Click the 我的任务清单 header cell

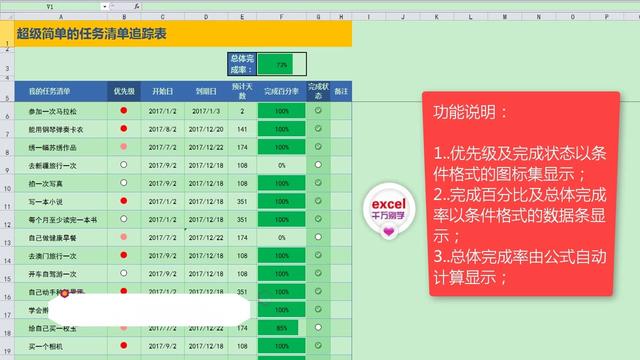pyautogui.click(x=61, y=91)
